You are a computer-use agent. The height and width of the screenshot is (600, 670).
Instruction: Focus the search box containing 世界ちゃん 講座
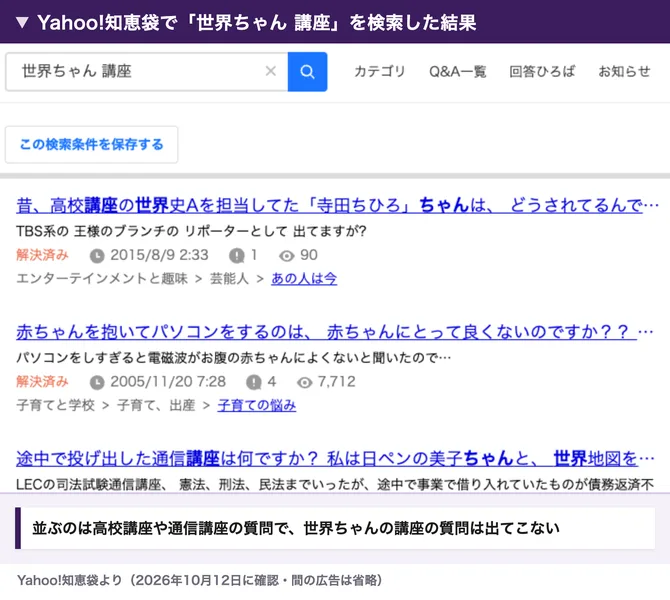pos(147,72)
